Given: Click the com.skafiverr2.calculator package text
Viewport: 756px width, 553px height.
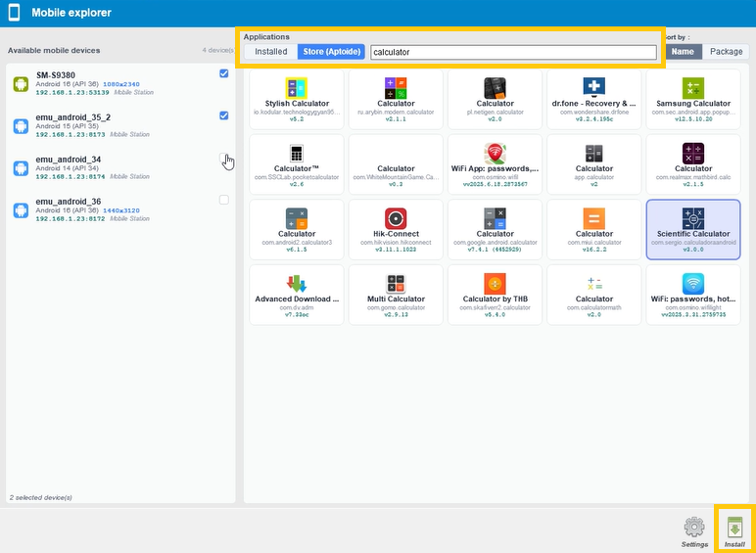Looking at the screenshot, I should pos(495,307).
